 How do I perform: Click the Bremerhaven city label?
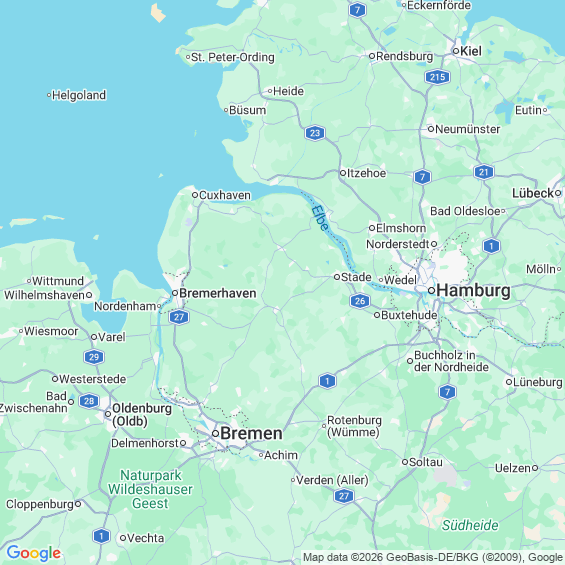click(218, 293)
